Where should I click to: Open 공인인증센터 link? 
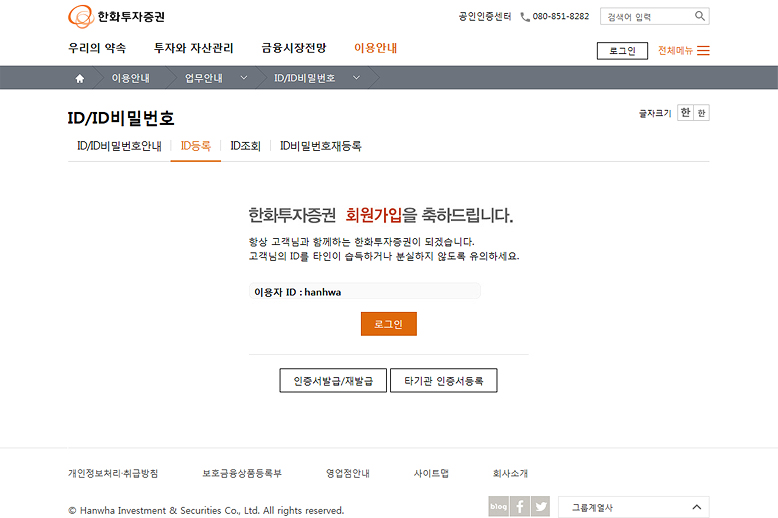pyautogui.click(x=485, y=16)
